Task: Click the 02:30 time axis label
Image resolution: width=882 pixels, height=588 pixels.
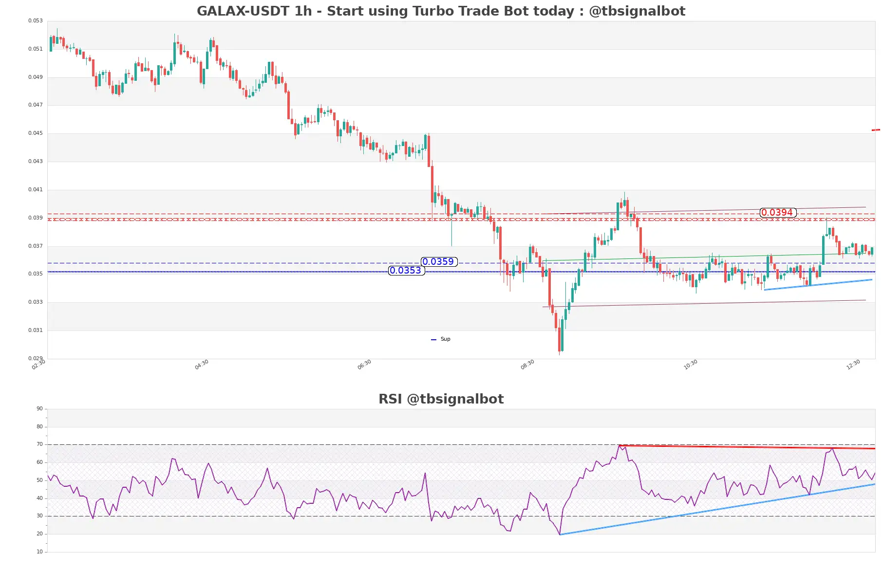Action: [x=38, y=365]
